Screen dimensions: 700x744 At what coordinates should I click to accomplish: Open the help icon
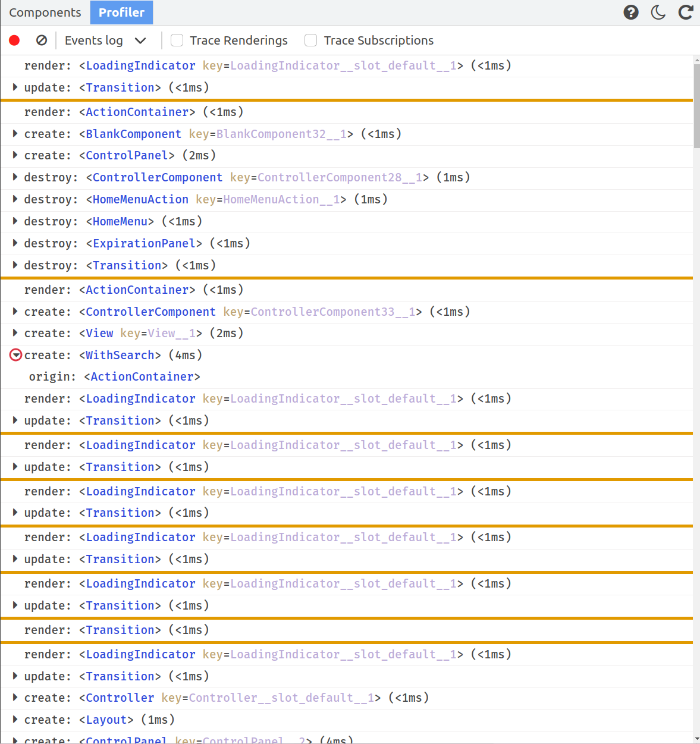[x=631, y=12]
